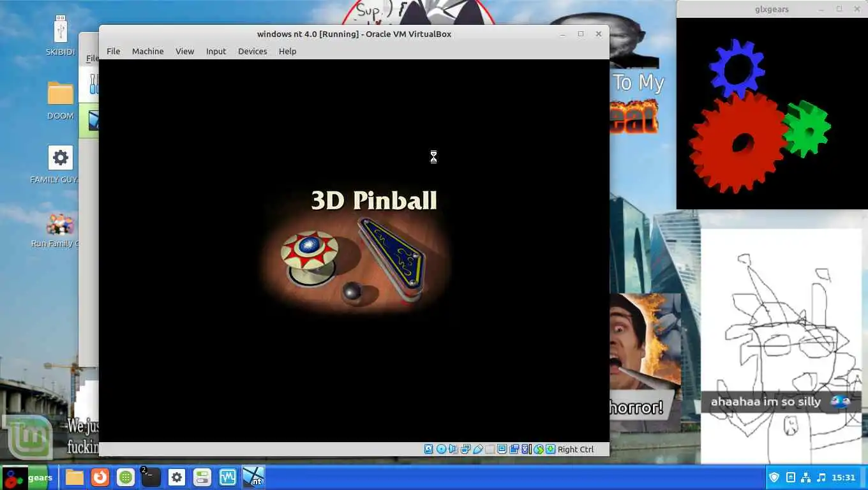Click the CPU virtualization 'V' status icon
Screen dimensions: 868x490
pyautogui.click(x=526, y=449)
